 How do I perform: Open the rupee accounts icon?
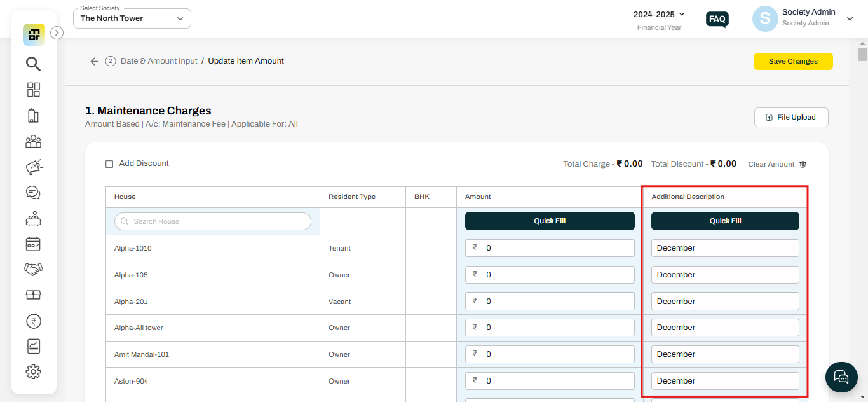(x=33, y=321)
